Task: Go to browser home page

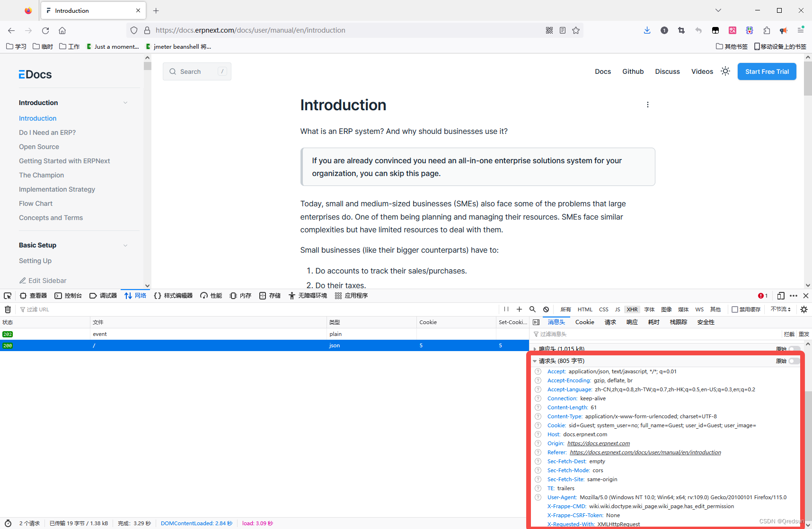Action: pyautogui.click(x=62, y=30)
